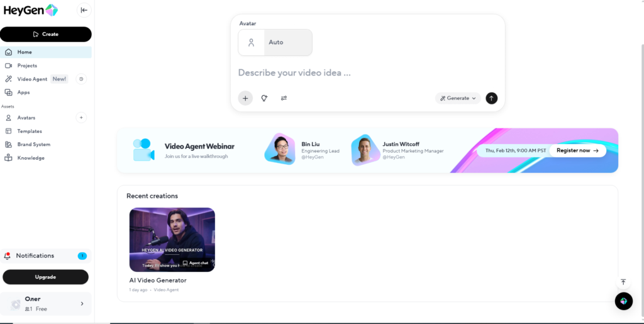Click the lightbulb idea suggestion icon
This screenshot has width=644, height=324.
pos(265,98)
